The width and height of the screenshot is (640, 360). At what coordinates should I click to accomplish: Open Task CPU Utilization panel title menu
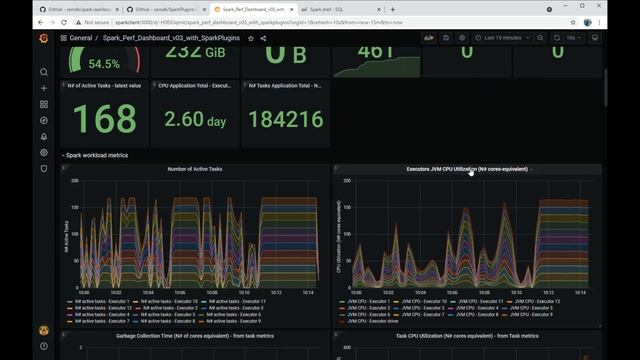click(467, 336)
